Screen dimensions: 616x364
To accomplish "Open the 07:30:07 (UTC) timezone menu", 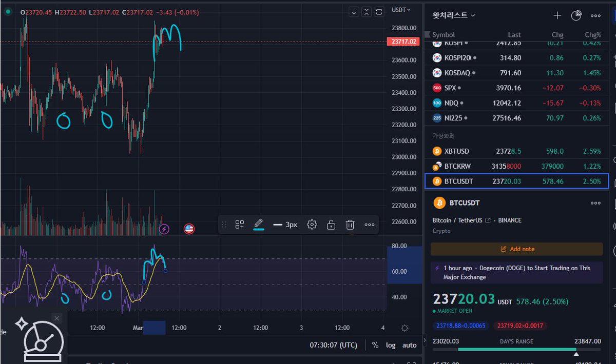I will coord(334,345).
